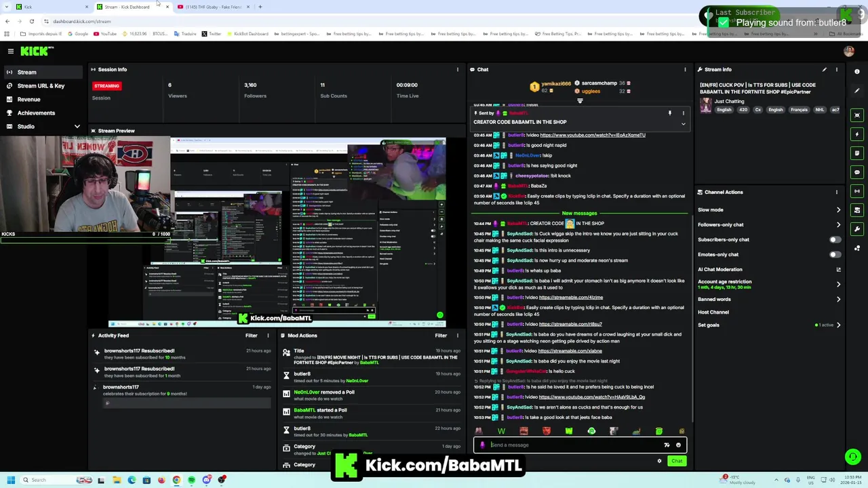Expand Followers-only chat options
The image size is (868, 488).
coord(838,224)
